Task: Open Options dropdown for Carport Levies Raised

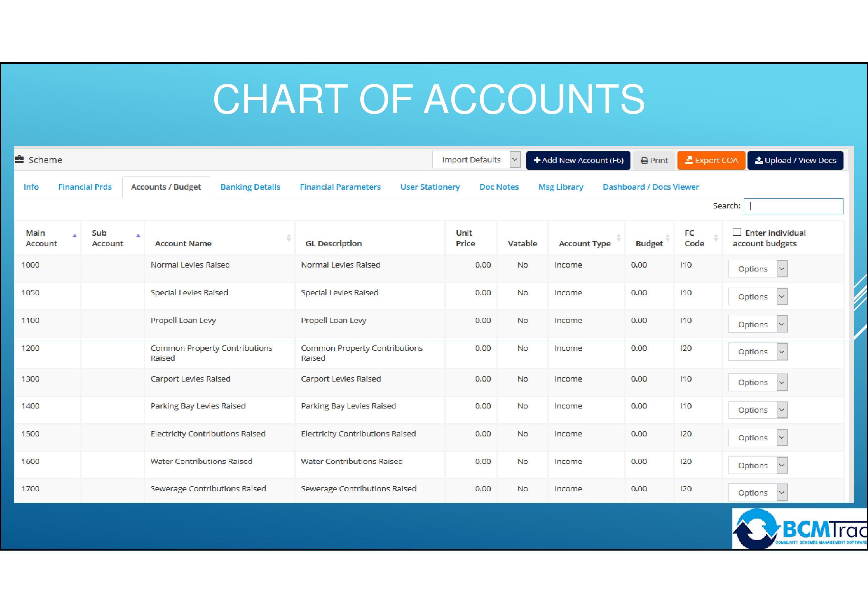Action: coord(758,382)
